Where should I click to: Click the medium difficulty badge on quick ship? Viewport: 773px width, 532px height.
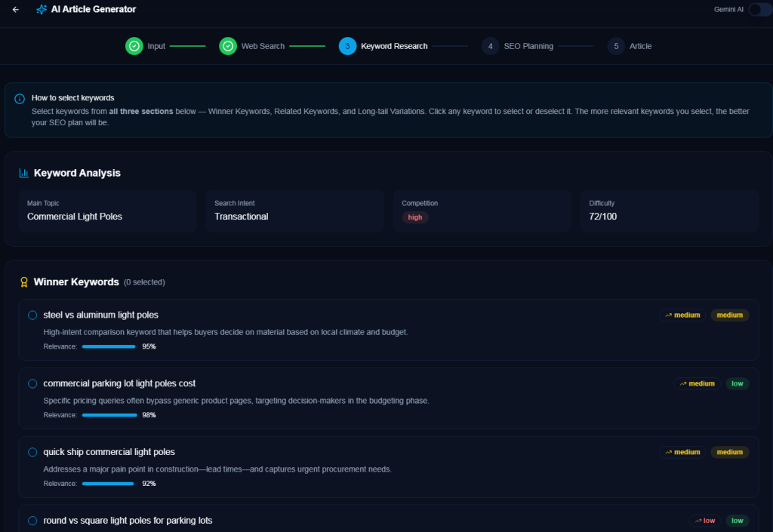(730, 452)
